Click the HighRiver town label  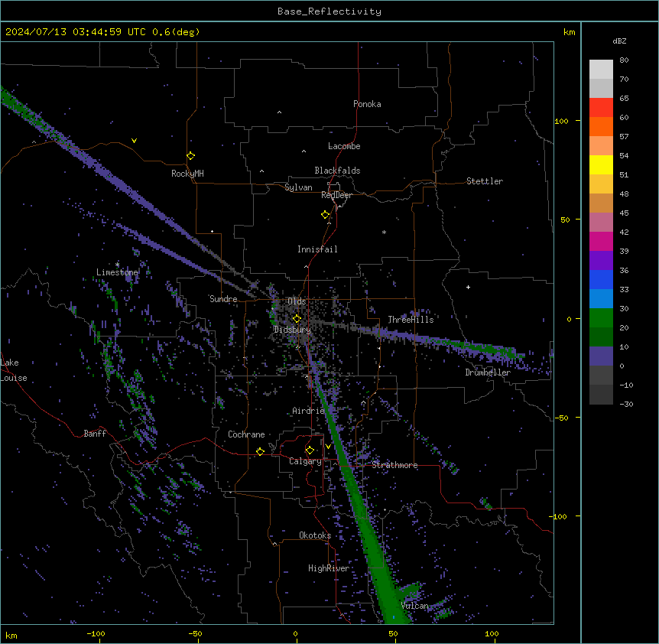point(329,568)
